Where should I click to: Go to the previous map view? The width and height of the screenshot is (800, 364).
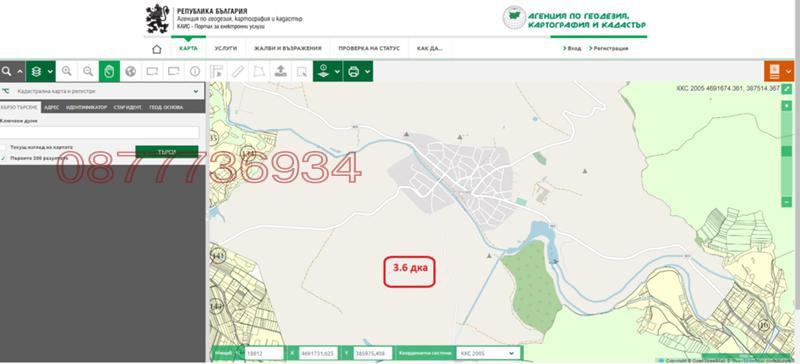pyautogui.click(x=152, y=71)
